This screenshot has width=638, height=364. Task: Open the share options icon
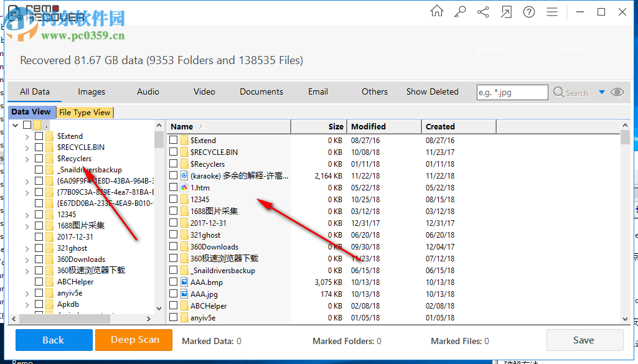click(x=482, y=11)
